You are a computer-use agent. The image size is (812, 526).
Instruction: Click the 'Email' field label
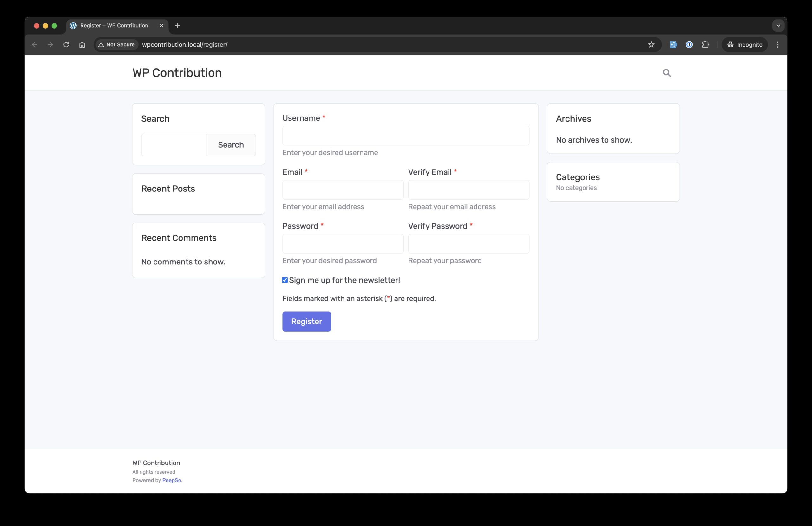[x=292, y=172]
